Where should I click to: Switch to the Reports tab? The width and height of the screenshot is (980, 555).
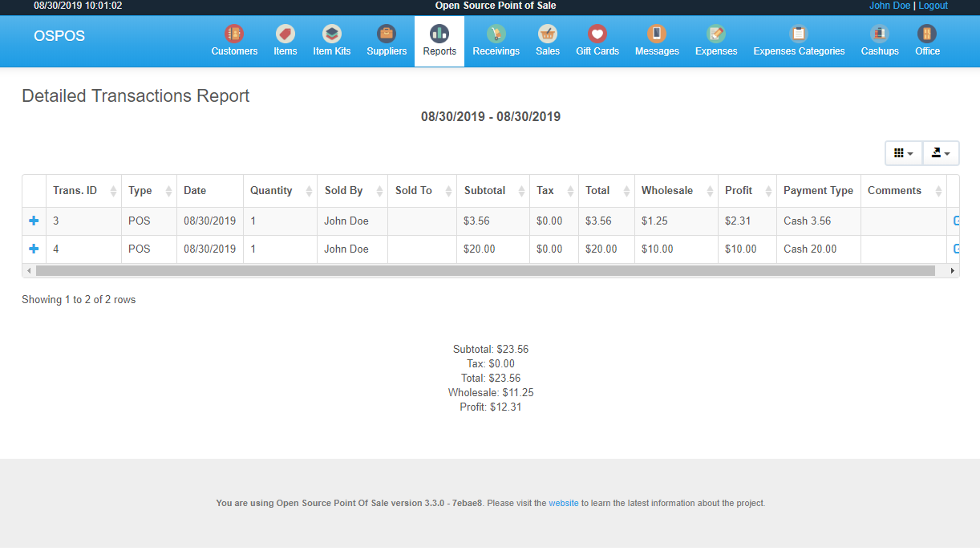pyautogui.click(x=439, y=40)
